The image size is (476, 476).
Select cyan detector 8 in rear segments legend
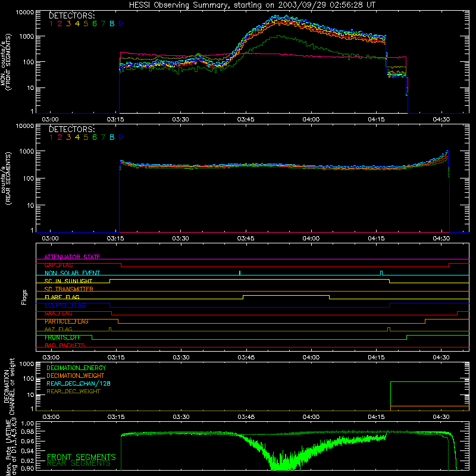(x=112, y=137)
